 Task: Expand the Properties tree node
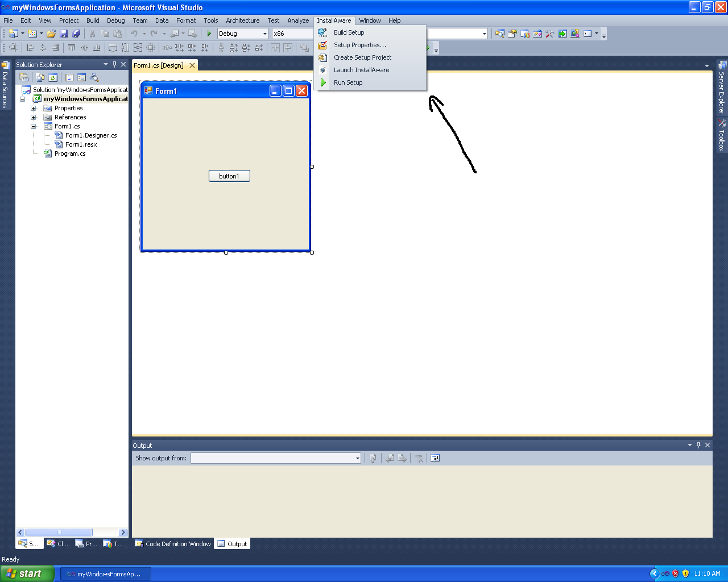coord(33,108)
